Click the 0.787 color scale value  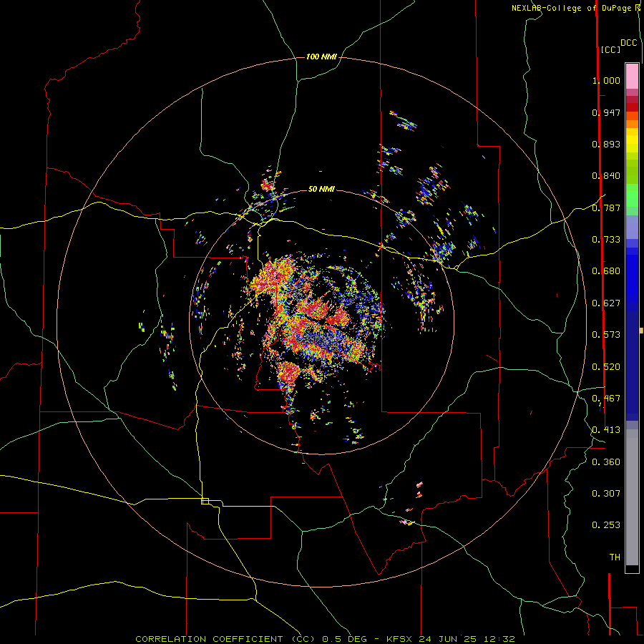[606, 208]
